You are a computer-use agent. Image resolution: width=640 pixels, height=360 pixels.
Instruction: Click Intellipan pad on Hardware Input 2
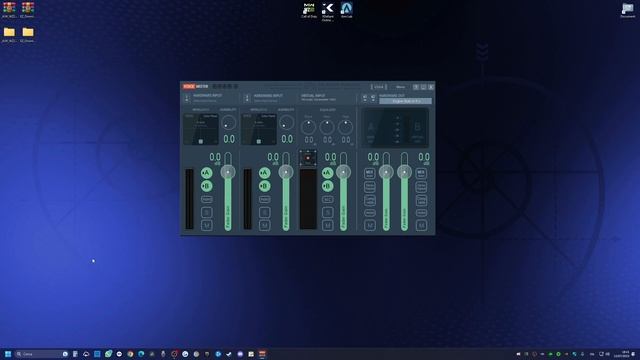click(259, 129)
